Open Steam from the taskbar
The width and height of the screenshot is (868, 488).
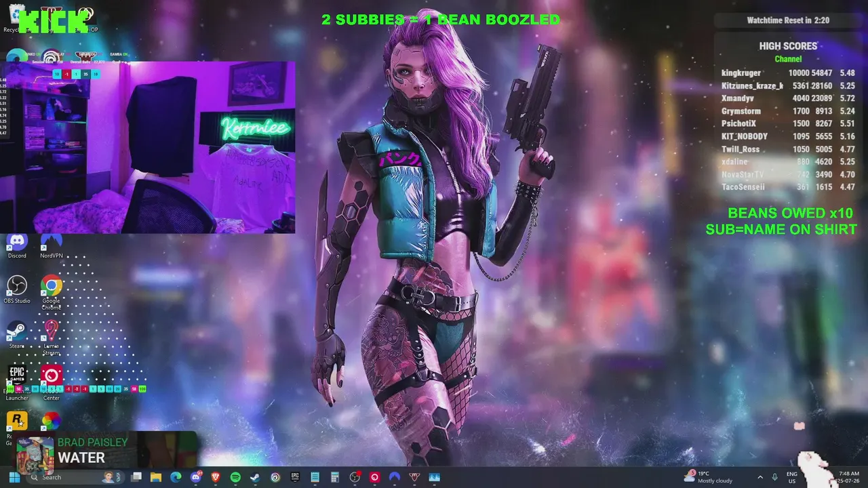[x=254, y=477]
